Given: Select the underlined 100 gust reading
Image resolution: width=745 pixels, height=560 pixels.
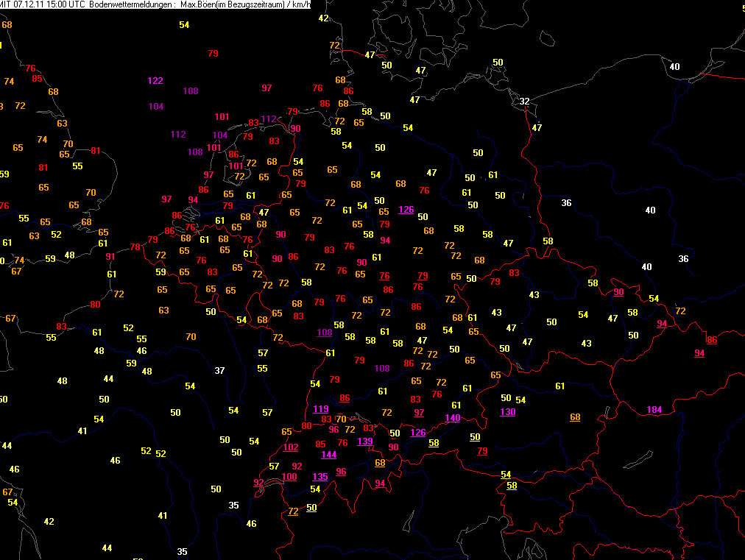Looking at the screenshot, I should coord(289,476).
